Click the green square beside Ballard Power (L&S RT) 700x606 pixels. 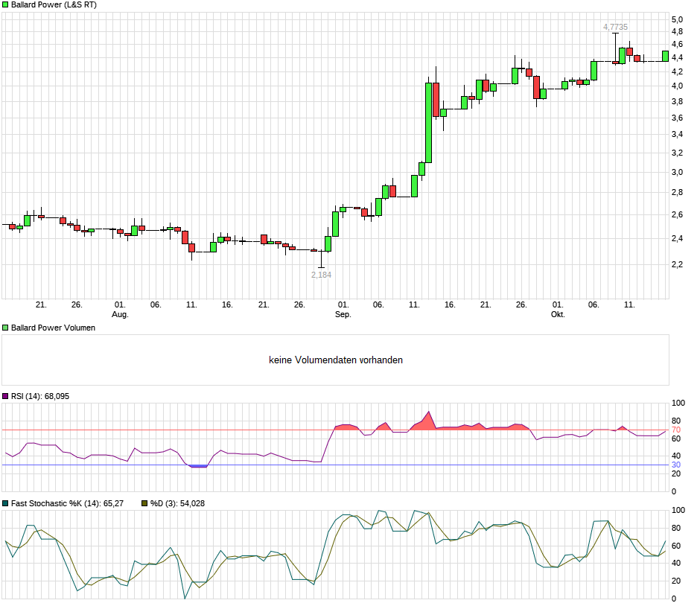pos(5,4)
